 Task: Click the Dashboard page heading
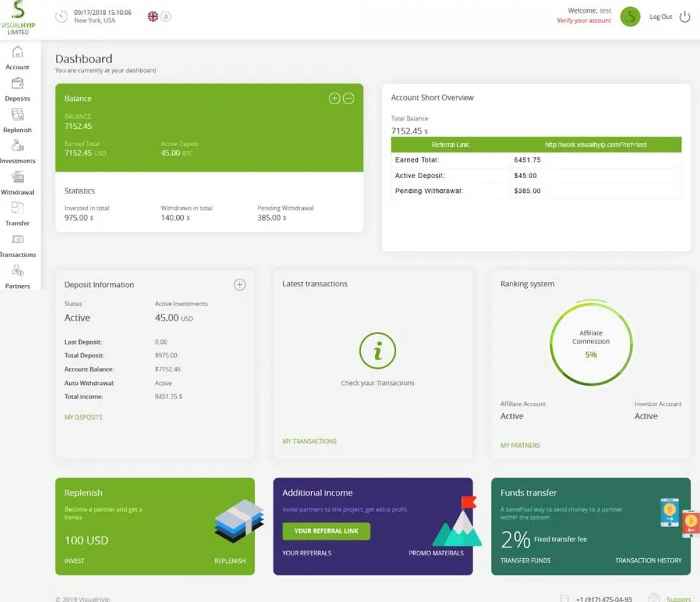pyautogui.click(x=83, y=59)
